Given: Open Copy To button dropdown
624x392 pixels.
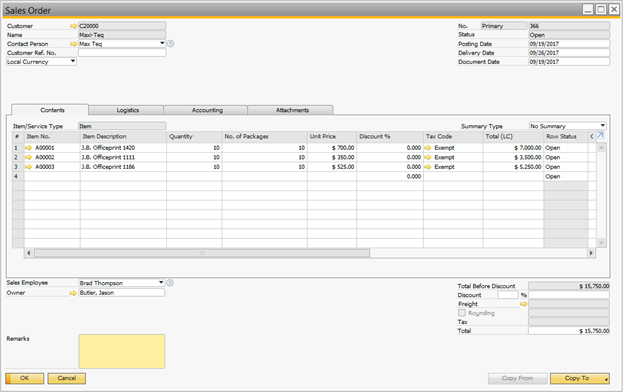Looking at the screenshot, I should pos(606,380).
